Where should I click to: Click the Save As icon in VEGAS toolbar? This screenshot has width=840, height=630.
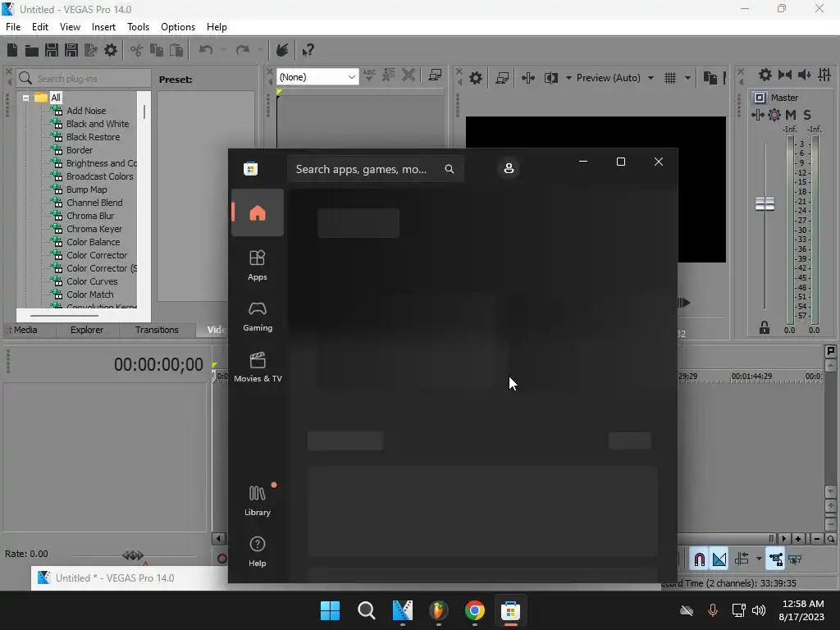(x=71, y=50)
